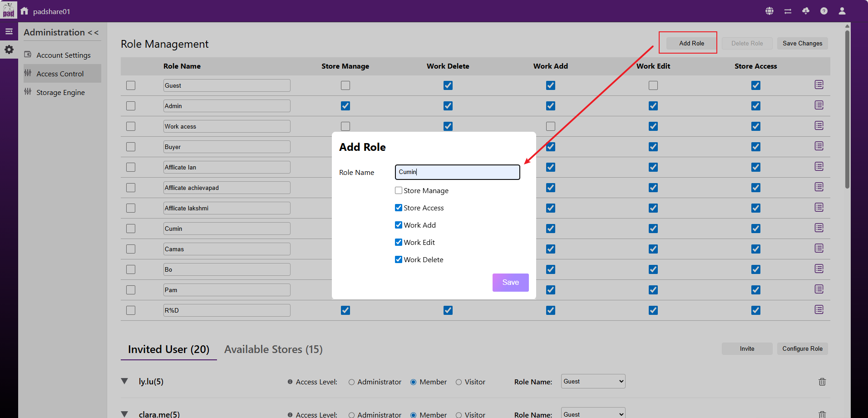Click Save button in Add Role dialog
868x418 pixels.
pos(510,283)
